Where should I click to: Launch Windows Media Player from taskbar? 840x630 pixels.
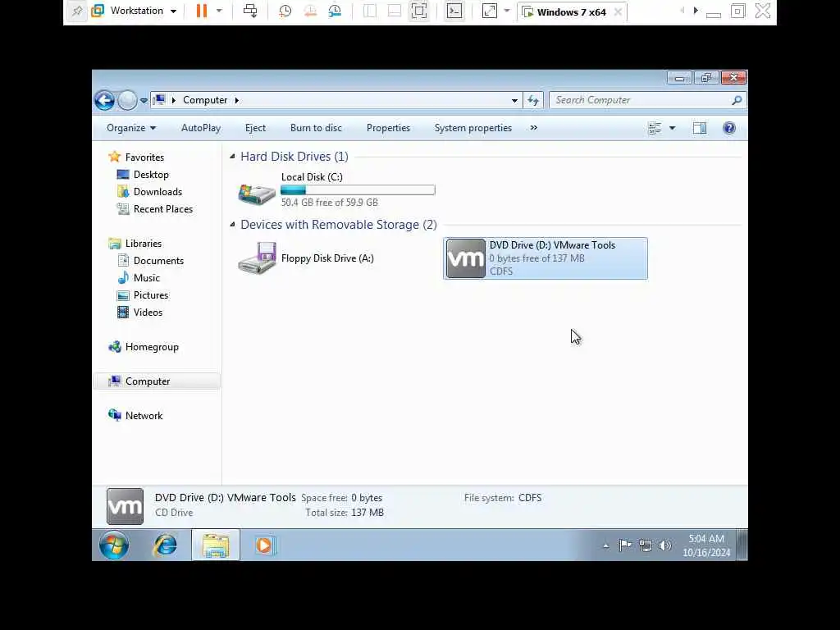263,546
